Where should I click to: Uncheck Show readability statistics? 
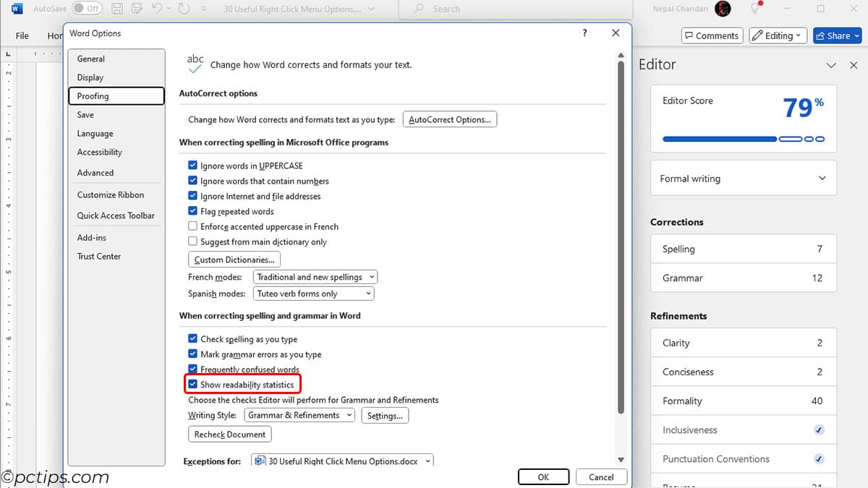[192, 384]
